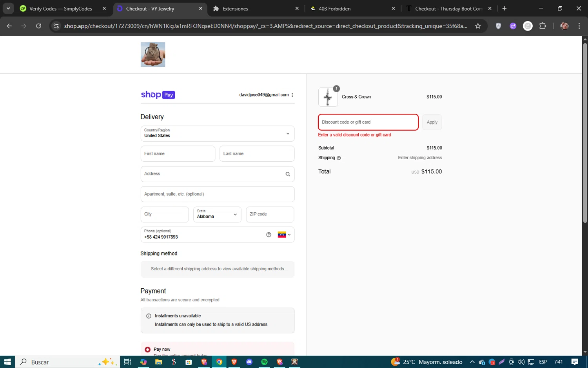This screenshot has width=588, height=368.
Task: Open the Chrome profile avatar
Action: point(564,26)
